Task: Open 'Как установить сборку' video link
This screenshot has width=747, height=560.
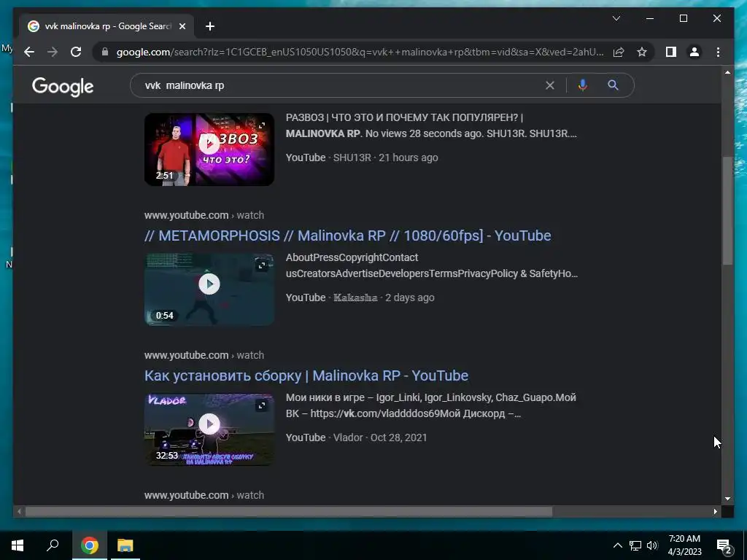Action: click(x=306, y=376)
